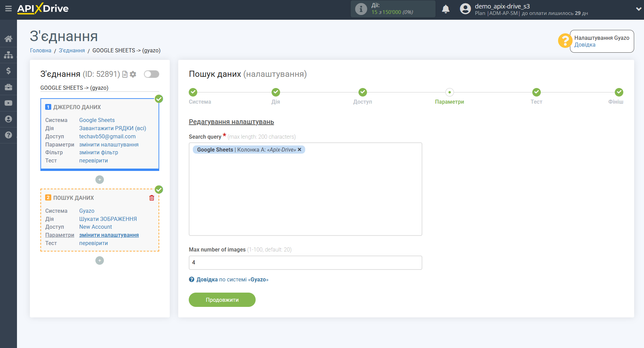Viewport: 644px width, 348px height.
Task: Enable the connection activation toggle switch
Action: point(151,74)
